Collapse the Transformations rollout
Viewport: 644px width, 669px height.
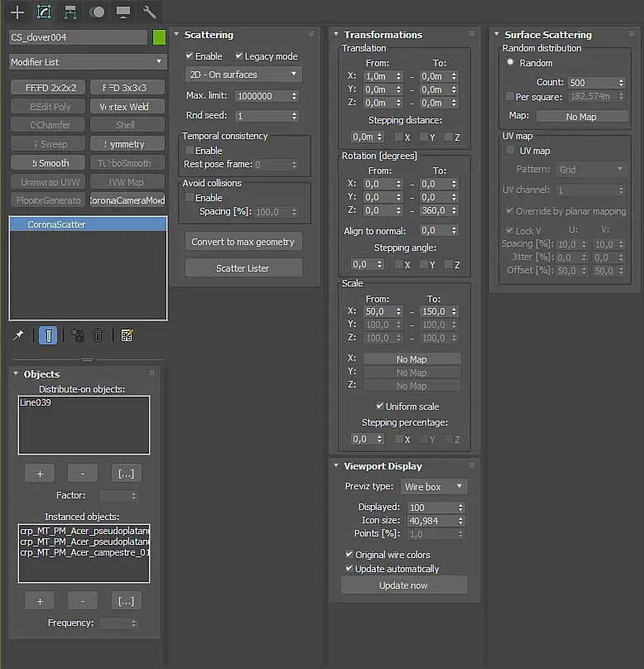(336, 34)
